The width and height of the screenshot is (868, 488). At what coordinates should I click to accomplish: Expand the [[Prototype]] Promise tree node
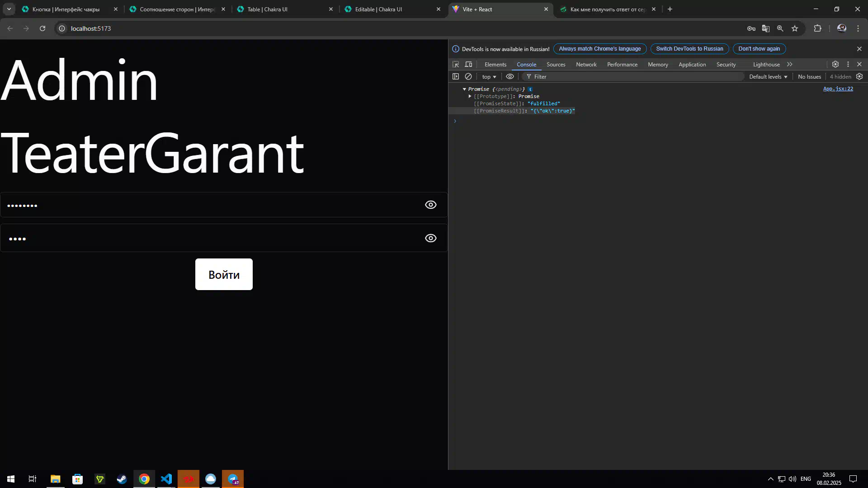click(x=470, y=96)
